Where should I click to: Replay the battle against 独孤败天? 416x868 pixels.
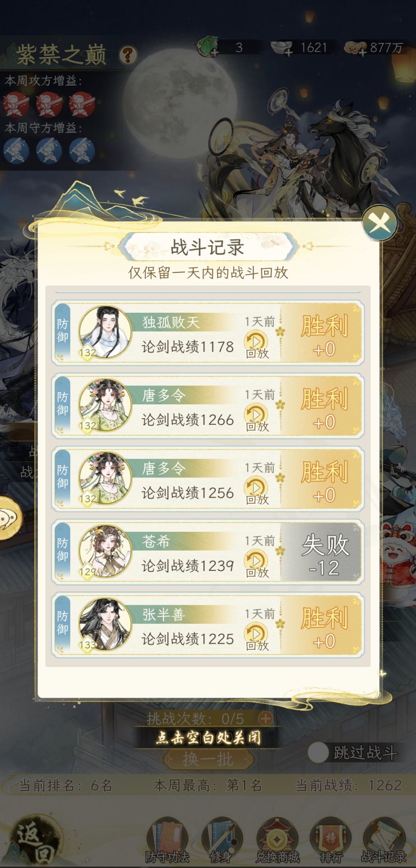[x=257, y=345]
